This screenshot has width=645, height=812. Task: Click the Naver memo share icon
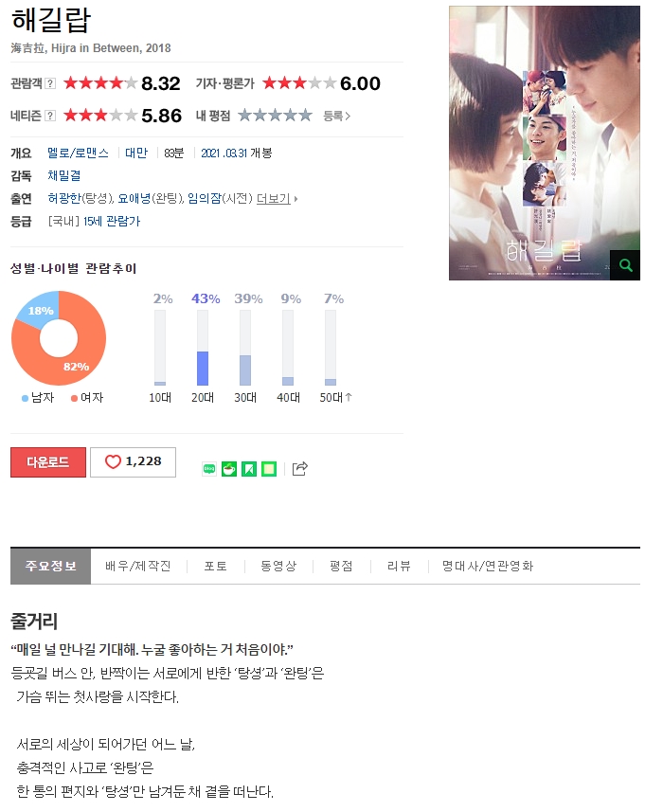coord(269,469)
